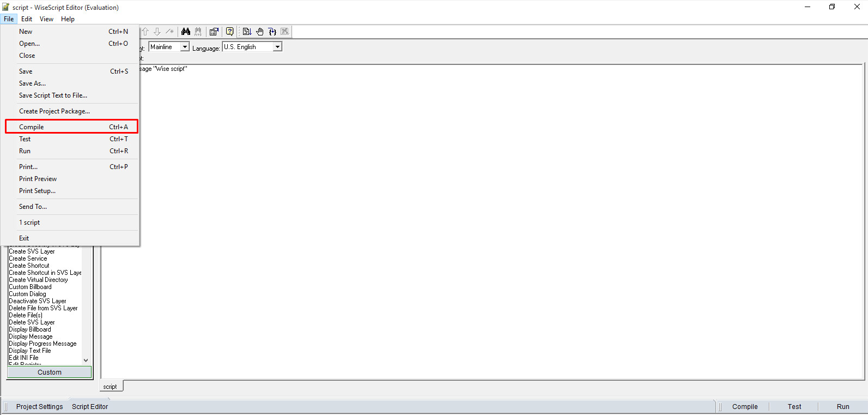
Task: Select Custom Billboard action
Action: [30, 287]
